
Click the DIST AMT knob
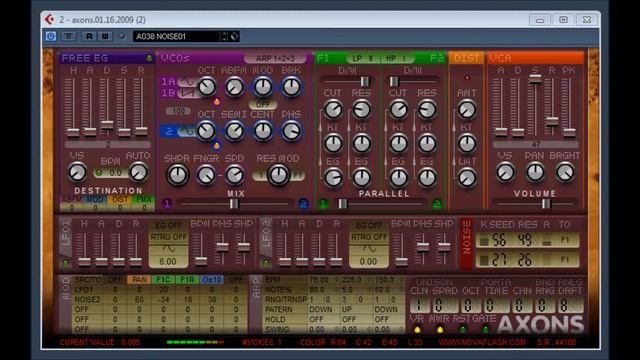(467, 109)
